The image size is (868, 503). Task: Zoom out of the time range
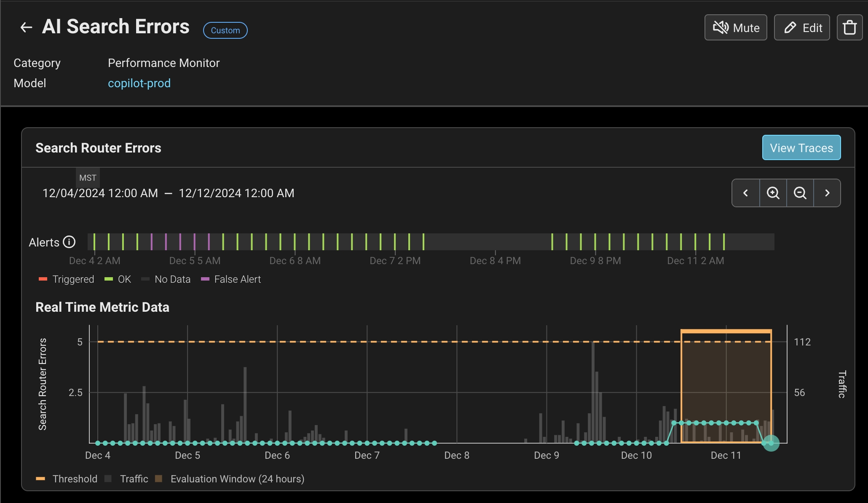click(x=800, y=193)
